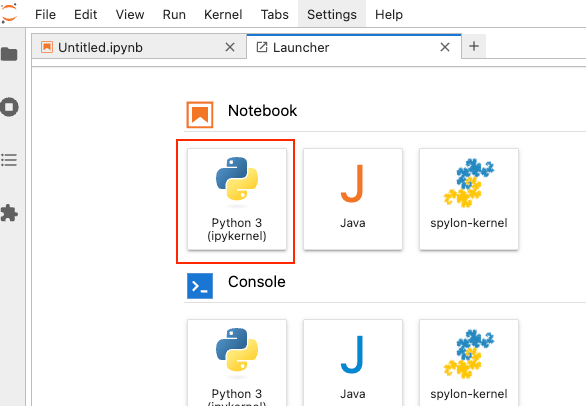Click the Jupyter logo icon
The width and height of the screenshot is (586, 406).
tap(9, 13)
